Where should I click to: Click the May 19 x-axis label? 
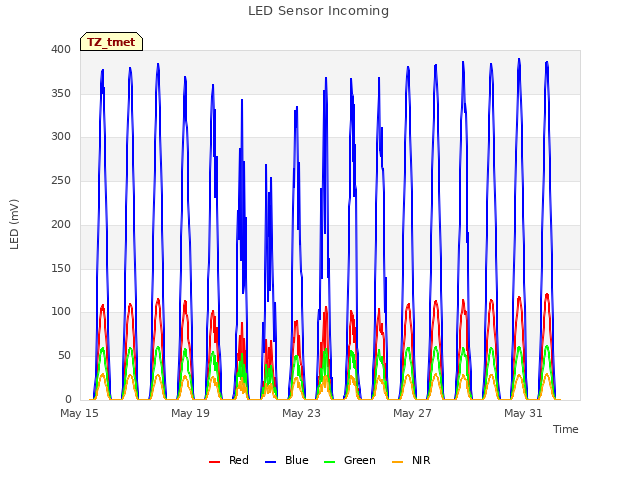(x=190, y=413)
